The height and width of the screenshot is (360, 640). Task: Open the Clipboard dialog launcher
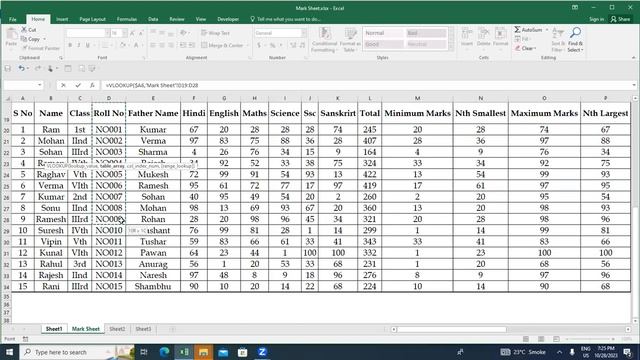pyautogui.click(x=61, y=58)
